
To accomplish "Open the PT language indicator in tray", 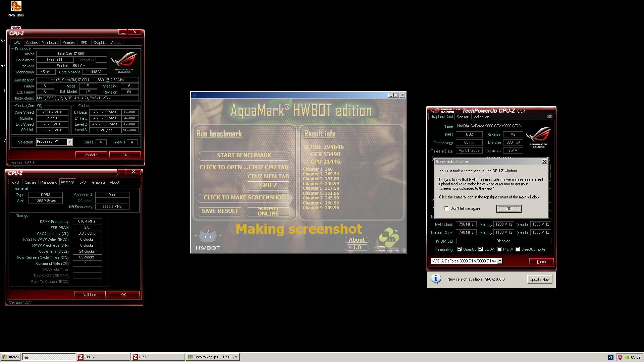I will (610, 357).
